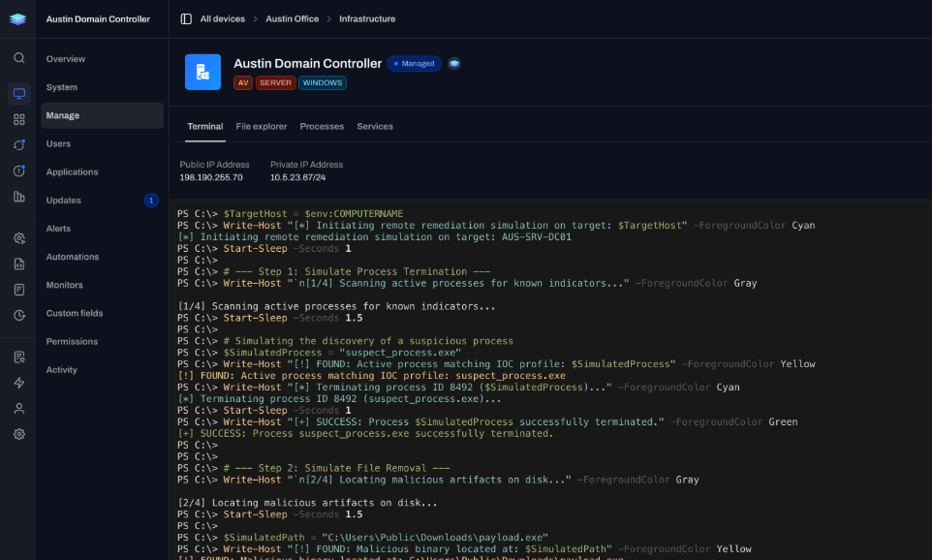
Task: Open the bar chart reports icon
Action: tap(19, 197)
